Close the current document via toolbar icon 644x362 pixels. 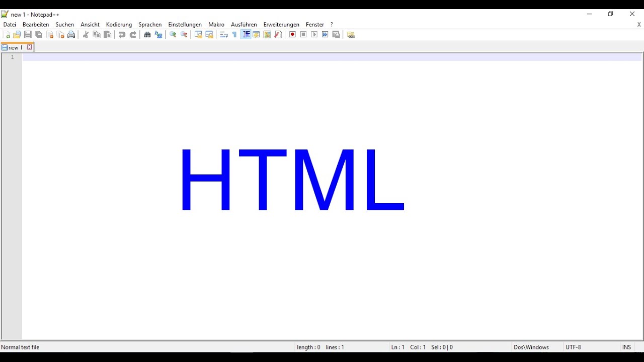click(x=50, y=35)
